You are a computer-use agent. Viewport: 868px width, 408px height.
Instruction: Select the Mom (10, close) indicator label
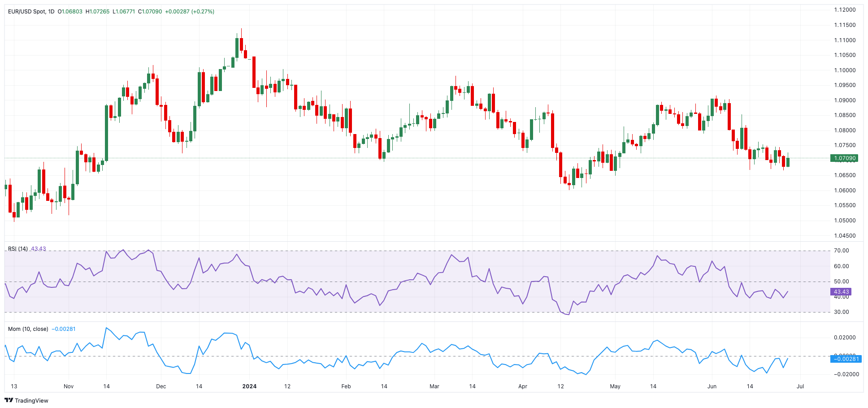click(x=28, y=329)
